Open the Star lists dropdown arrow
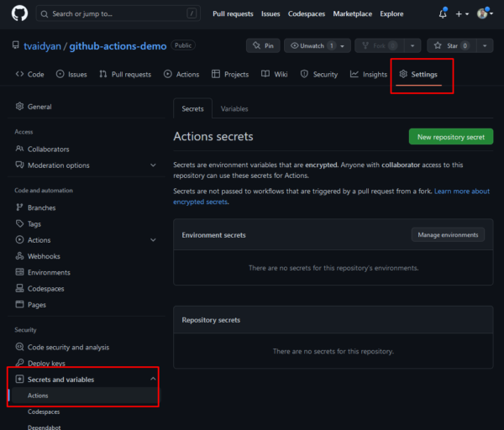This screenshot has width=504, height=430. (485, 45)
